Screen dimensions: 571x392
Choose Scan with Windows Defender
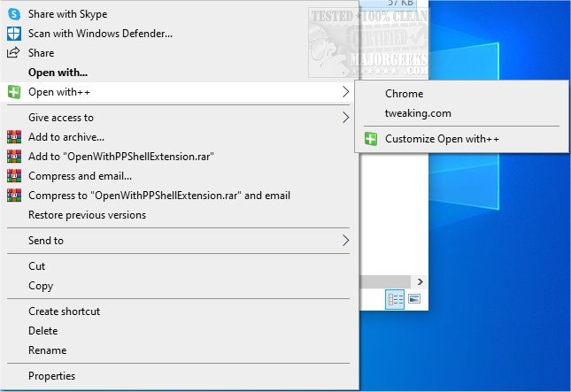pyautogui.click(x=179, y=34)
